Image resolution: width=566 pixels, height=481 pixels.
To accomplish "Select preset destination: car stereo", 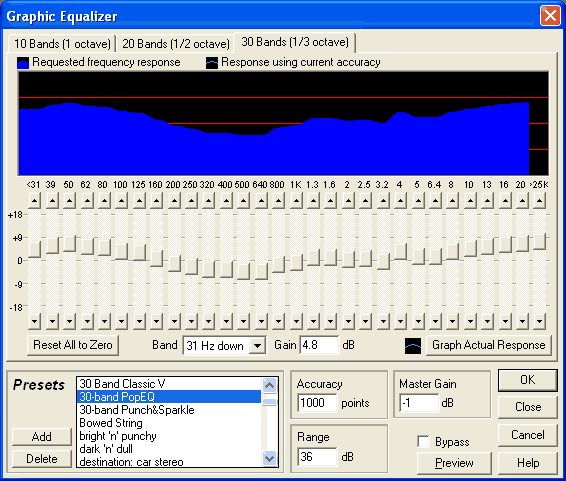I will tap(169, 462).
